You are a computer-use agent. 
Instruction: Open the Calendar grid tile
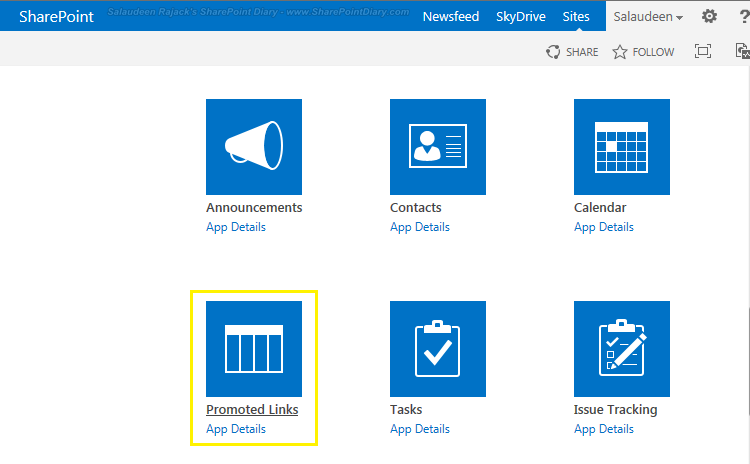click(622, 147)
